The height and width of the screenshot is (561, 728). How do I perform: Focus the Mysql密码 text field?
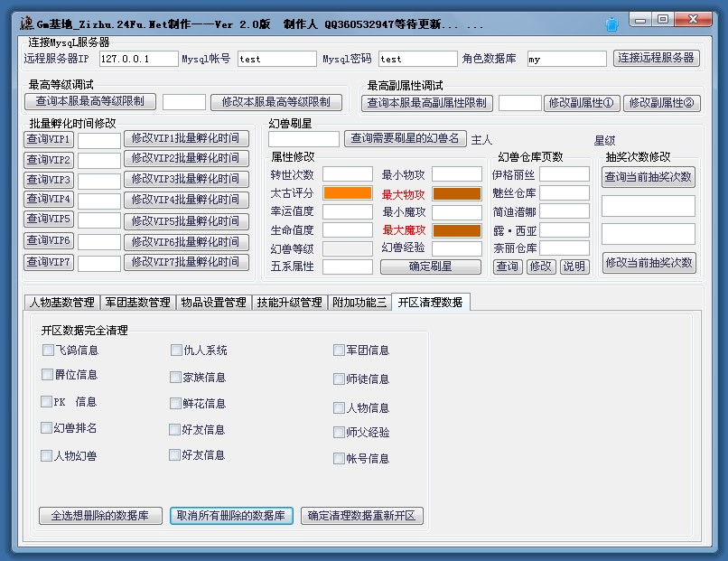pyautogui.click(x=417, y=59)
